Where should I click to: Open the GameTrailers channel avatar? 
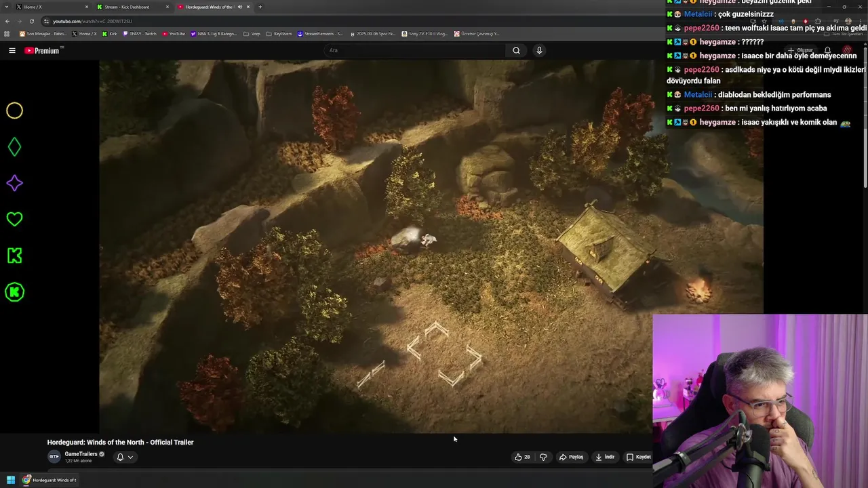(x=54, y=457)
